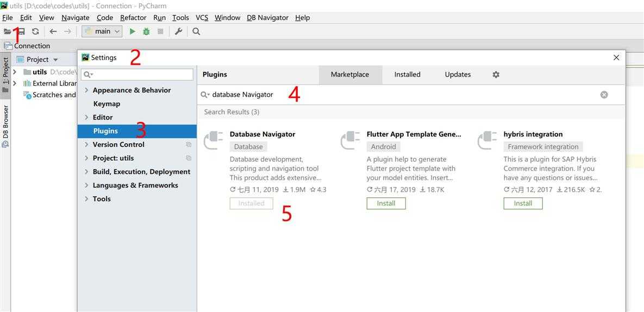Open the DB Navigator menu
Viewport: 644px width, 312px height.
pyautogui.click(x=267, y=17)
